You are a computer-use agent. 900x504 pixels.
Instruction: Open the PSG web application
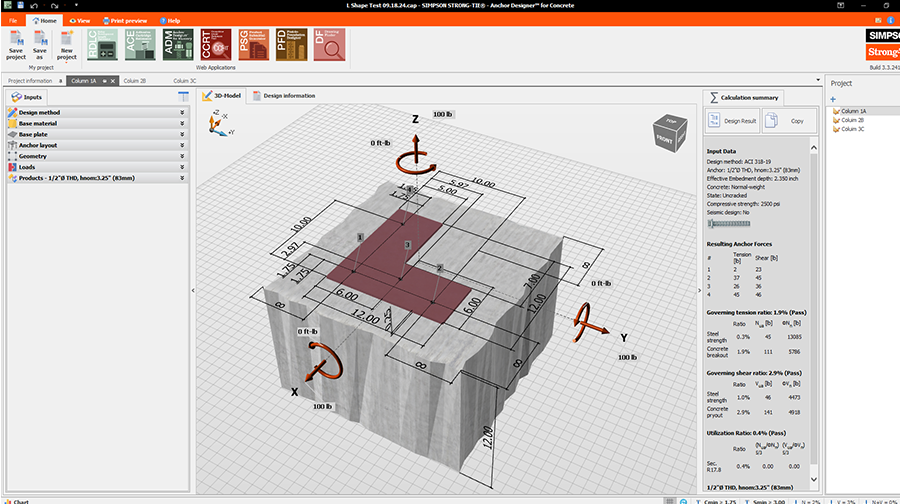coord(253,44)
